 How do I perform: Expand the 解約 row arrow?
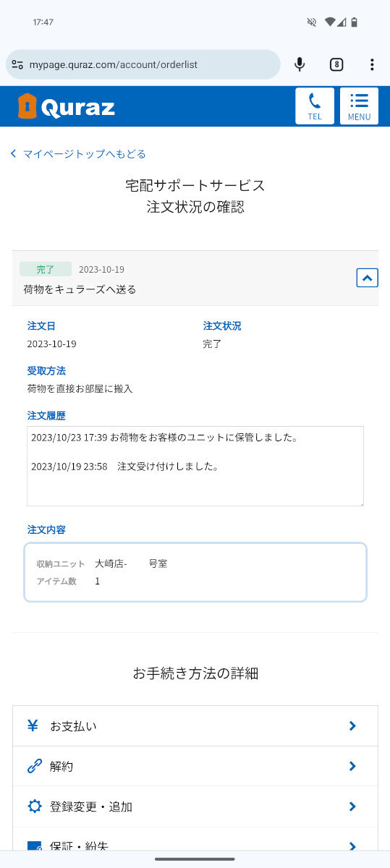click(x=352, y=766)
